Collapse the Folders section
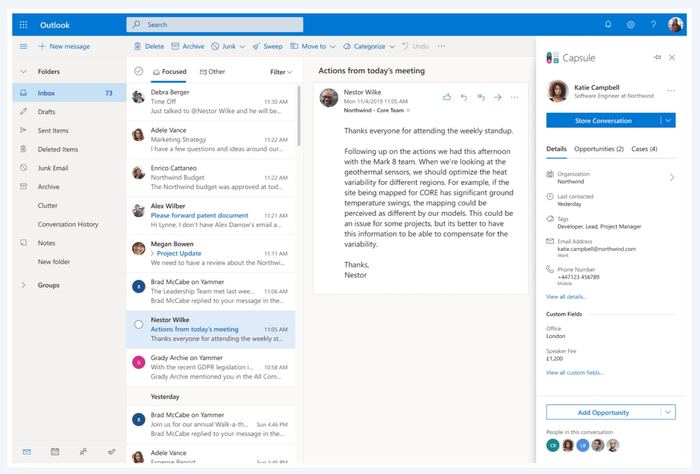 tap(24, 71)
